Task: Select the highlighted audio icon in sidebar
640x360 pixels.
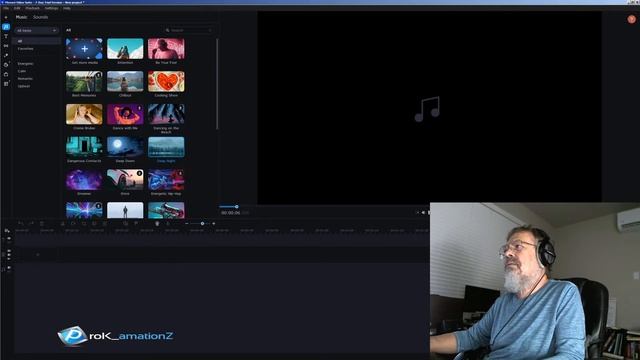Action: click(6, 27)
